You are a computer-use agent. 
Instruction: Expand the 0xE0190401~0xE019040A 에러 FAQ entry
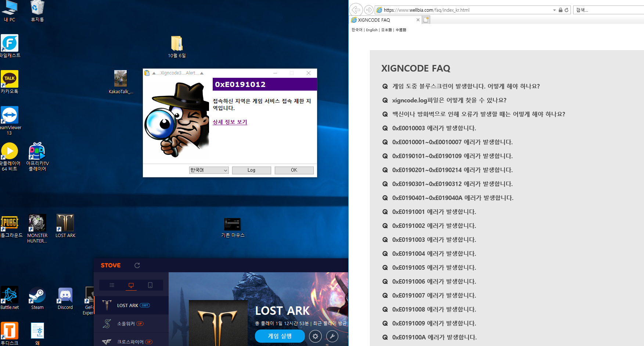453,198
